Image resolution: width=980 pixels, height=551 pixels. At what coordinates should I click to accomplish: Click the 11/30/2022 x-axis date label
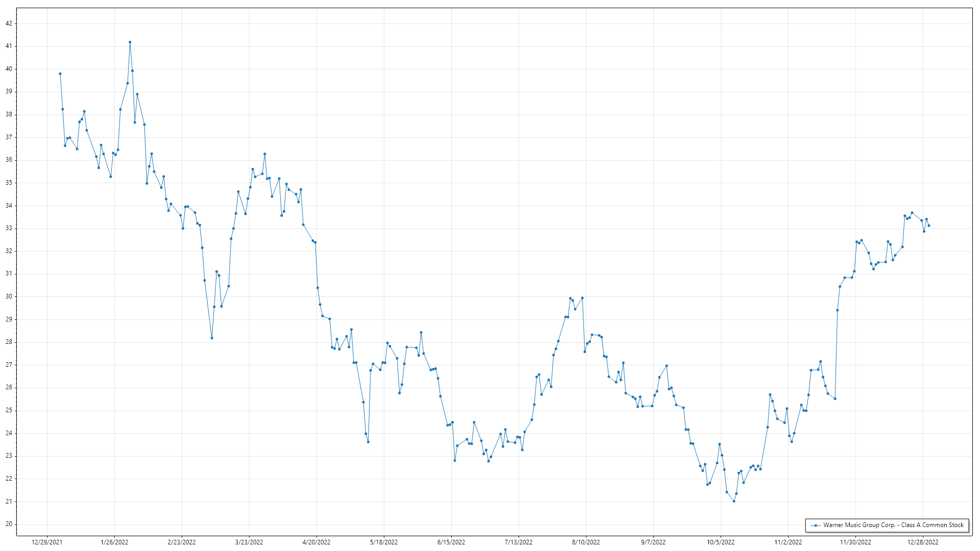point(855,542)
